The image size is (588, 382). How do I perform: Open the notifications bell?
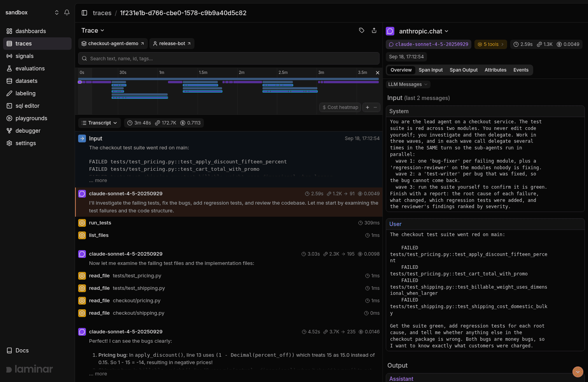coord(67,12)
